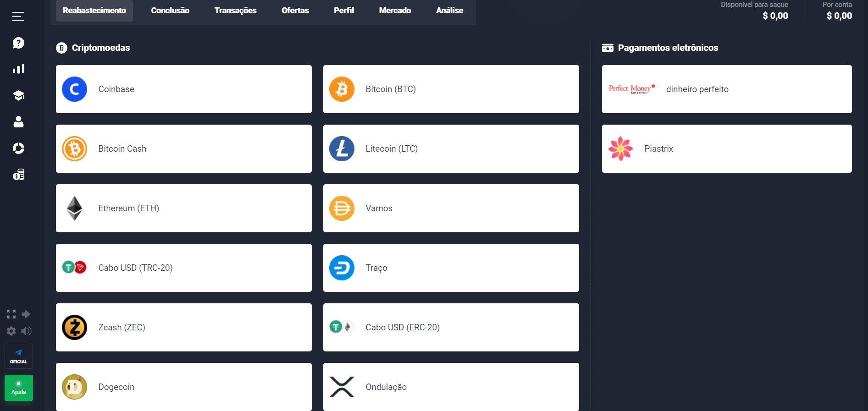Viewport: 868px width, 411px height.
Task: Choose Dogecoin label
Action: pyautogui.click(x=116, y=387)
